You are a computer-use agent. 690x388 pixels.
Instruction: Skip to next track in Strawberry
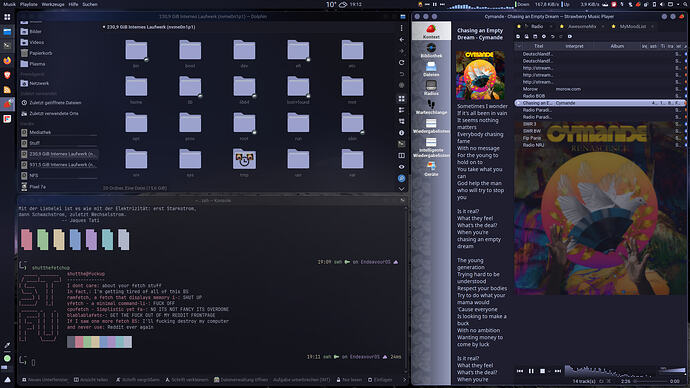point(558,371)
